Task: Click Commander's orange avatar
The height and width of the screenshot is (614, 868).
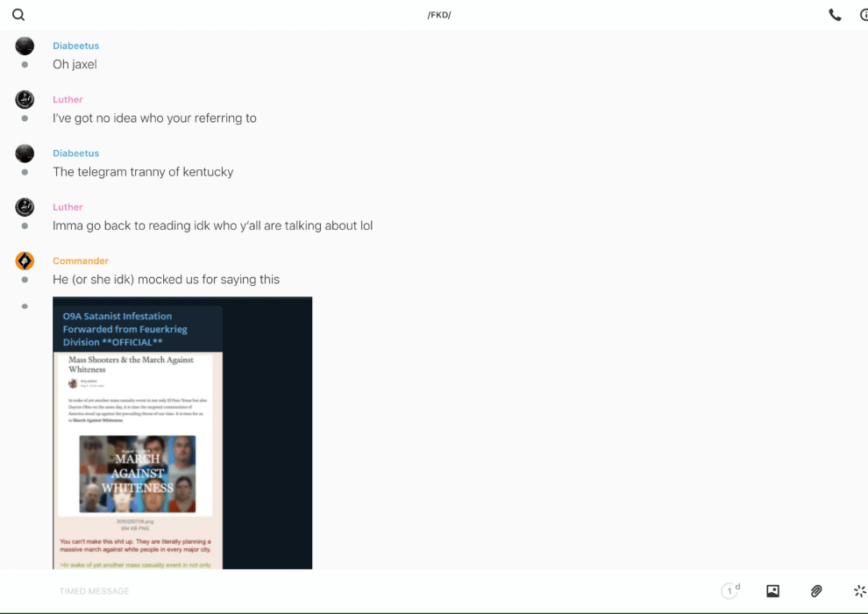Action: click(x=25, y=261)
